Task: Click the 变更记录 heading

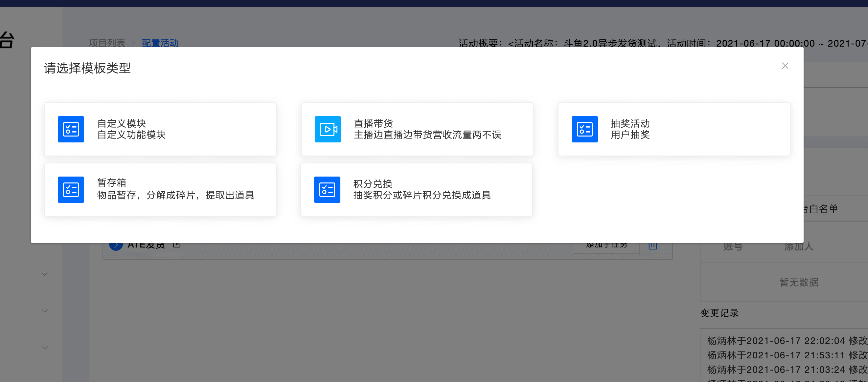Action: [x=719, y=313]
